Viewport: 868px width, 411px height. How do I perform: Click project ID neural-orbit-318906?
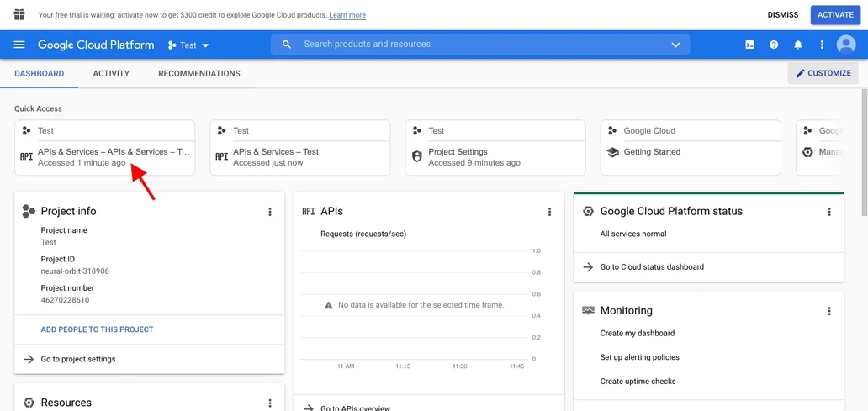[75, 271]
